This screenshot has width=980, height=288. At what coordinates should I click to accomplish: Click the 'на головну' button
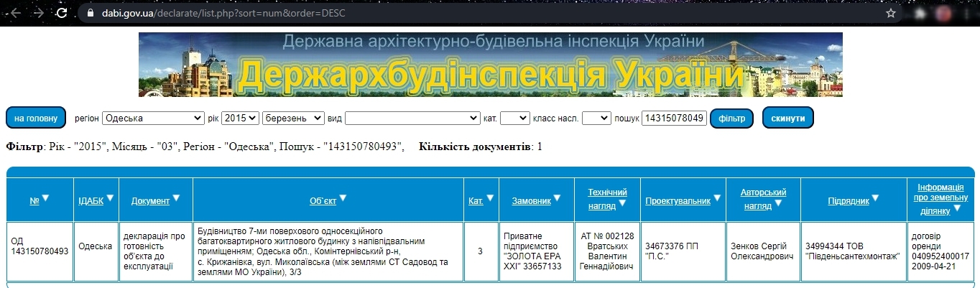point(36,118)
